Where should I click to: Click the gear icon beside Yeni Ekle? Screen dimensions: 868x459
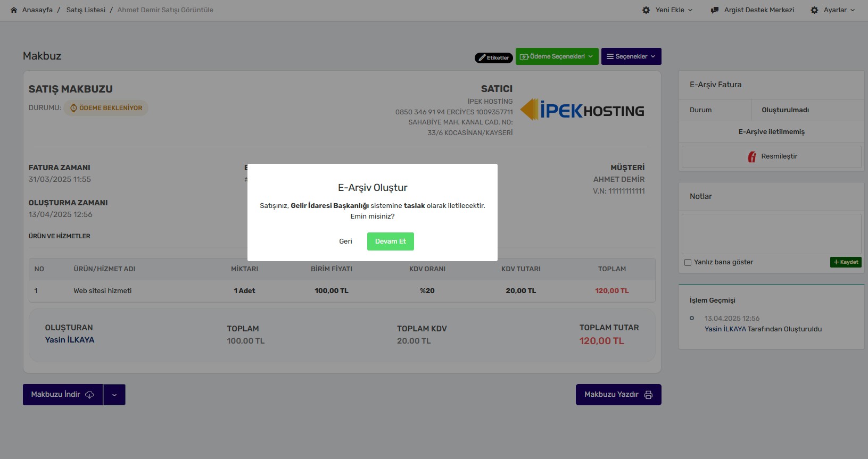click(x=646, y=10)
